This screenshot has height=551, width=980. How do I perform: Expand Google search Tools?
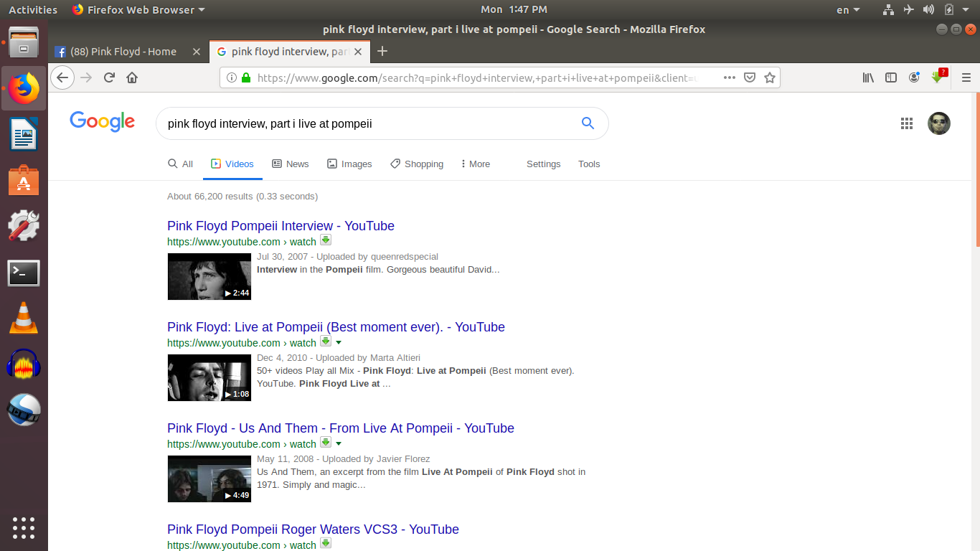[589, 164]
